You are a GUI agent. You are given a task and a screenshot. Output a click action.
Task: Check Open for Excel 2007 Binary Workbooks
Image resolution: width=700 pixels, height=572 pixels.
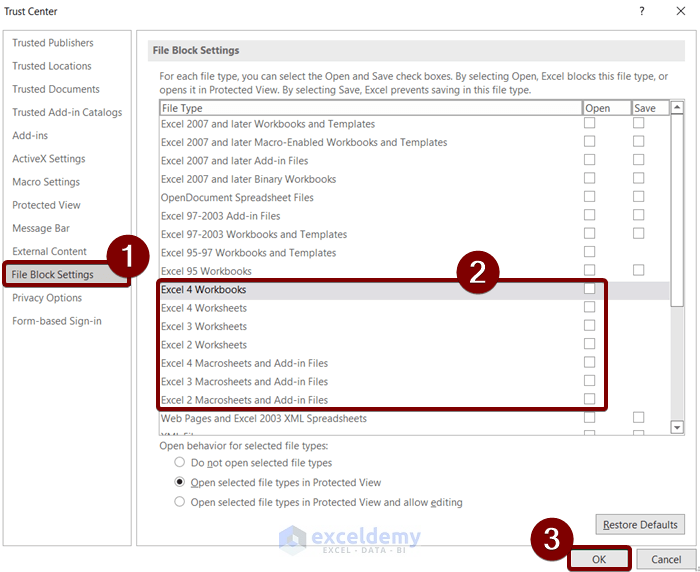(x=589, y=178)
